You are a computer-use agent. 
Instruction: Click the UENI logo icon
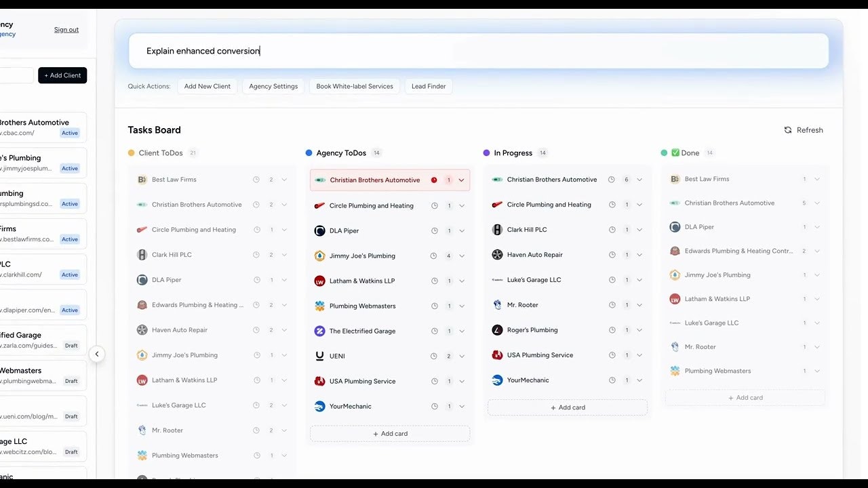point(320,357)
